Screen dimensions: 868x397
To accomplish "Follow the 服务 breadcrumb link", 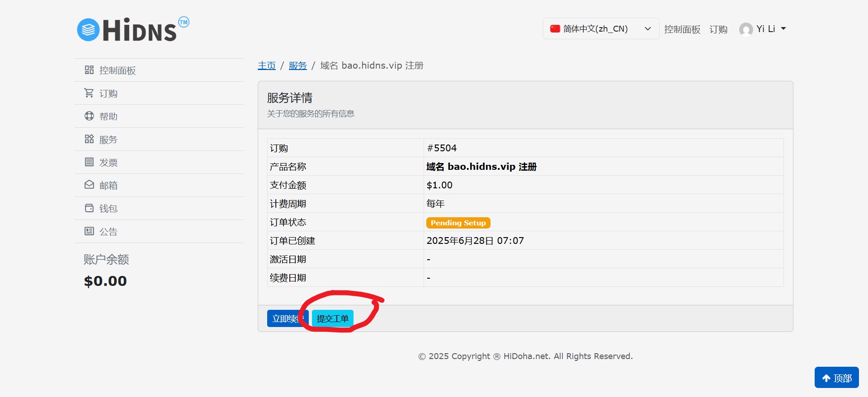I will click(298, 65).
